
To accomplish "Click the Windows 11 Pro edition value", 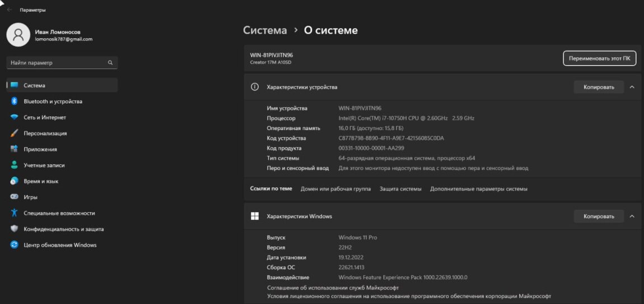I will click(x=358, y=237).
